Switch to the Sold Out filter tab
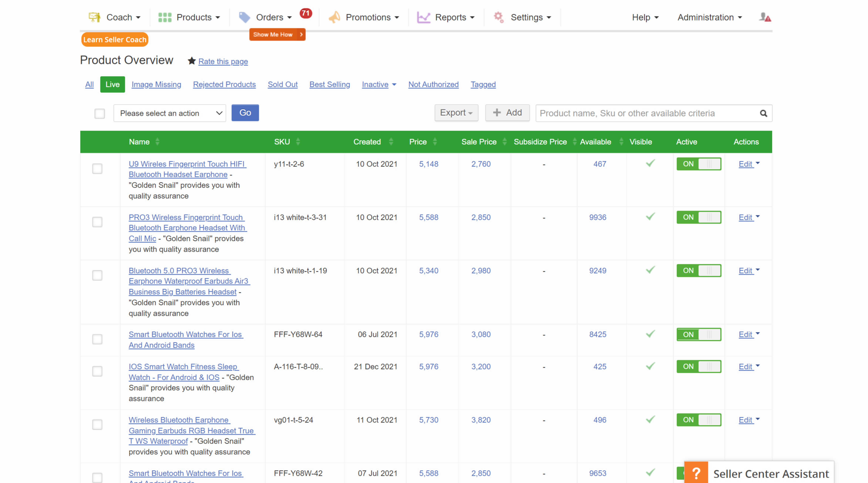 282,84
